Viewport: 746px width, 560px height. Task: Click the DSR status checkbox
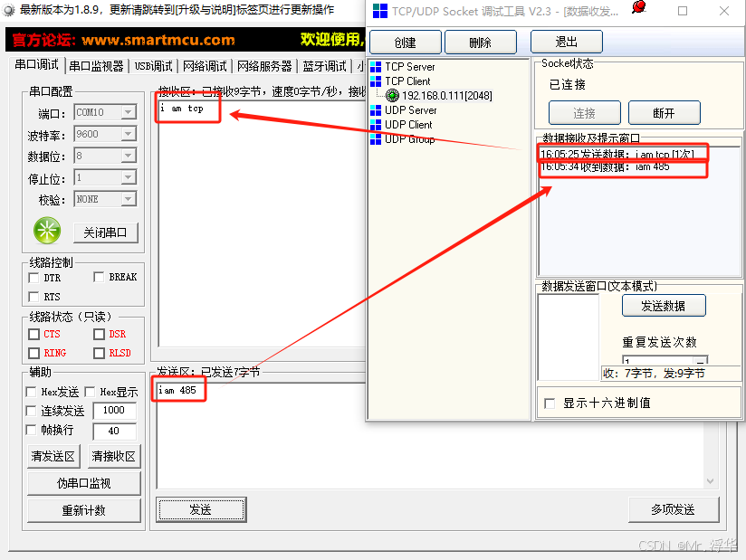(x=99, y=334)
